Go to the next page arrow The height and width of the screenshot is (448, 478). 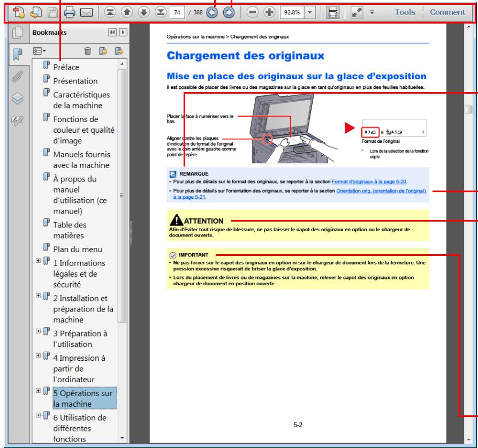coord(143,12)
